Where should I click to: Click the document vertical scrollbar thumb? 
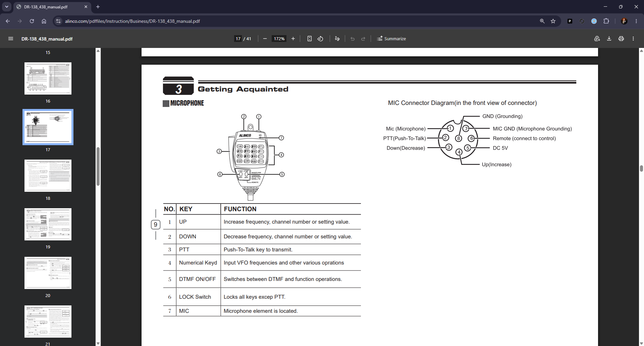tap(641, 168)
